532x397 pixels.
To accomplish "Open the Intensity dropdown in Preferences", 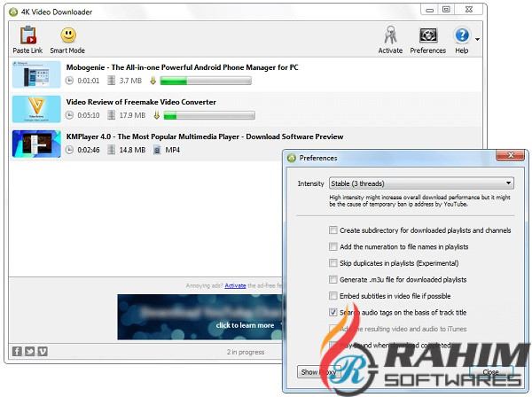I will pyautogui.click(x=421, y=183).
